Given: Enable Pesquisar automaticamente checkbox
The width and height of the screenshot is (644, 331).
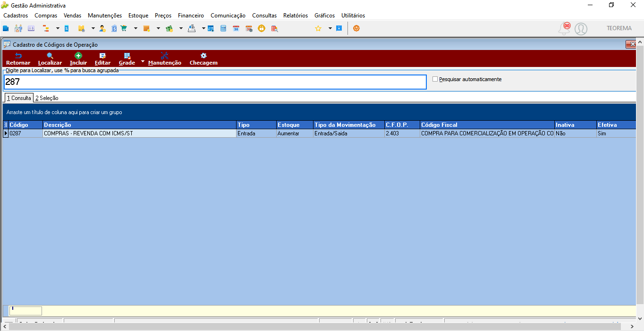Looking at the screenshot, I should tap(435, 79).
